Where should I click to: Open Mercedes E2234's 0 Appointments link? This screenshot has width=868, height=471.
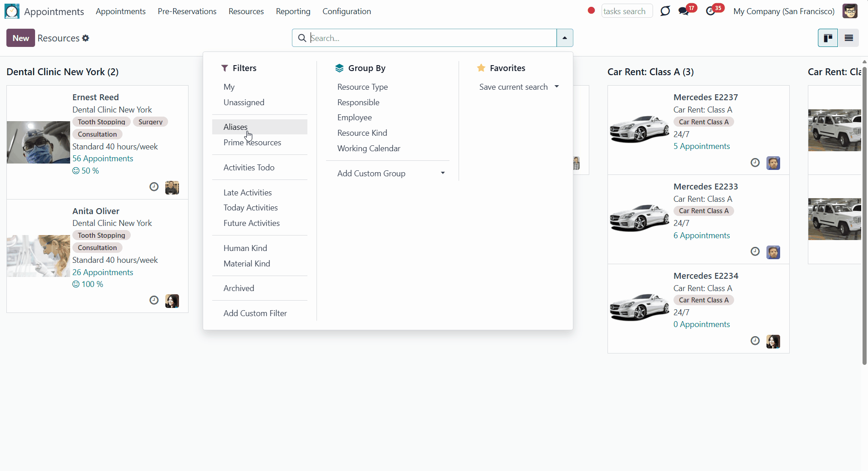(x=702, y=324)
